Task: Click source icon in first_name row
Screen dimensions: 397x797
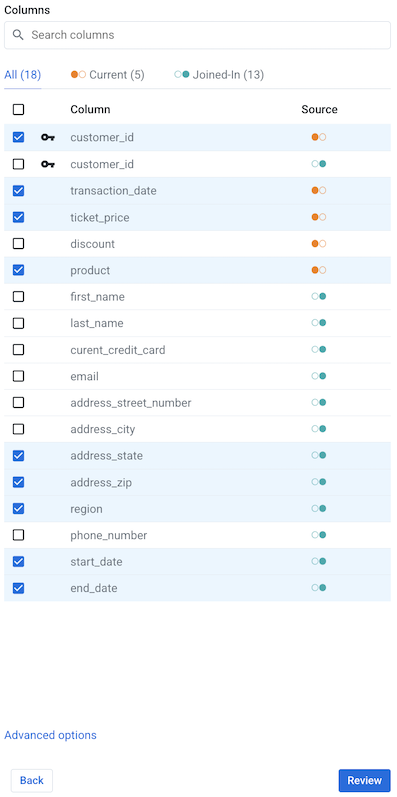Action: (x=319, y=296)
